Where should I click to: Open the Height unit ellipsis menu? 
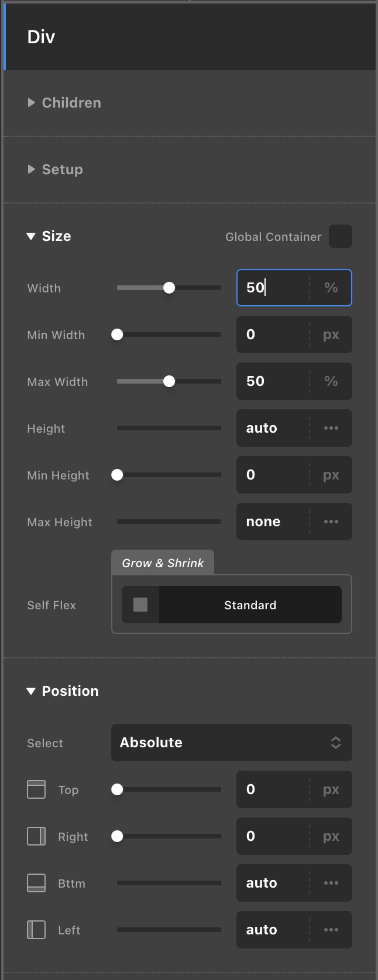coord(331,428)
